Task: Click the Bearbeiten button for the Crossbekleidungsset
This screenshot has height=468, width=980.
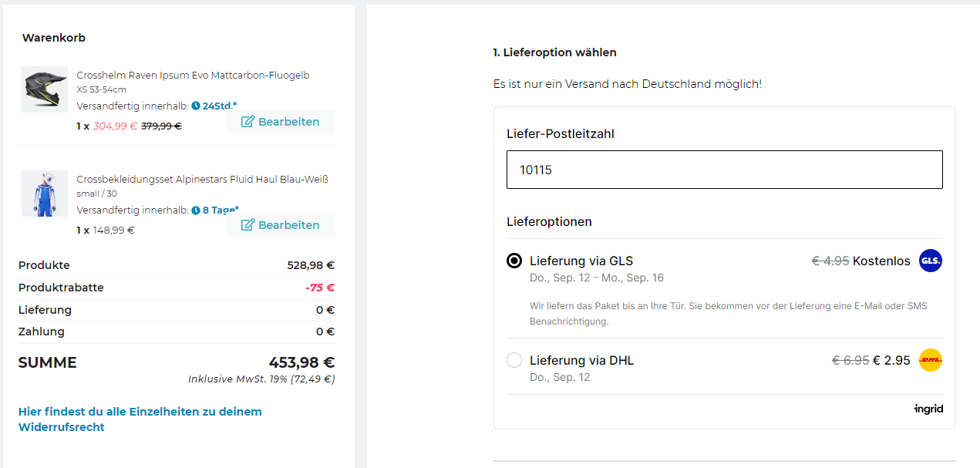Action: [281, 225]
